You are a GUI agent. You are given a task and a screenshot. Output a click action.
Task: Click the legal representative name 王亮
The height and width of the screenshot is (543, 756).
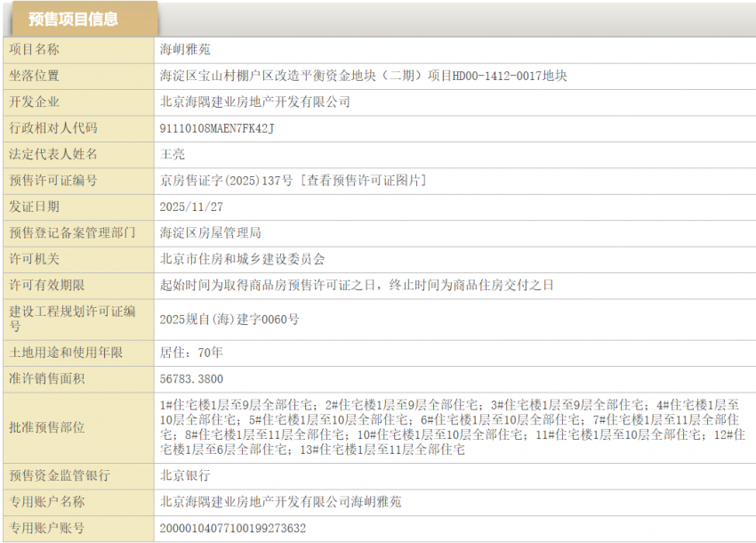point(173,155)
